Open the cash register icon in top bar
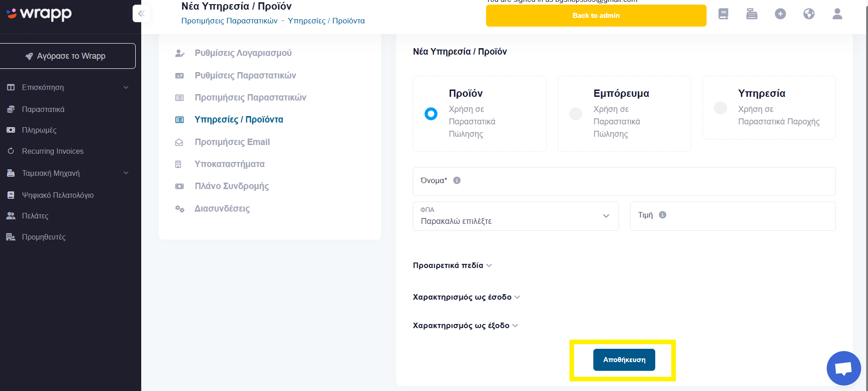The width and height of the screenshot is (868, 391). pyautogui.click(x=752, y=14)
